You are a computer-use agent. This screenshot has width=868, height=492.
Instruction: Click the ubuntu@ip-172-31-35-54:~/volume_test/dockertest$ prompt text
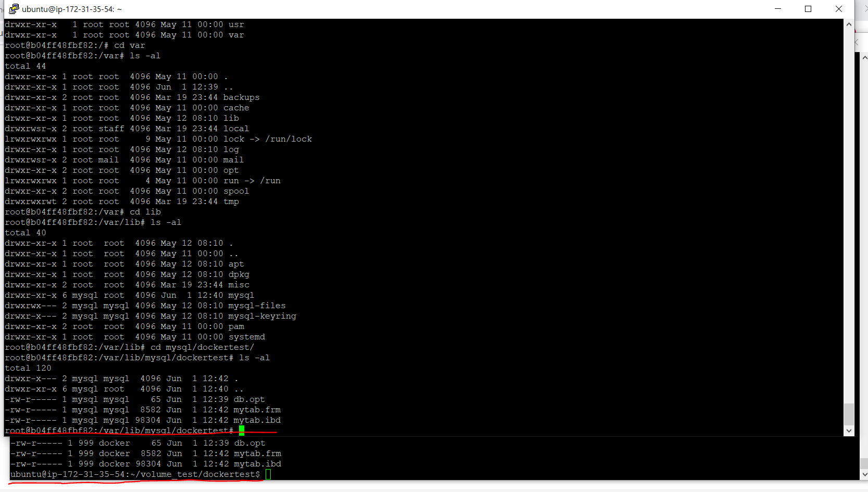[x=135, y=474]
